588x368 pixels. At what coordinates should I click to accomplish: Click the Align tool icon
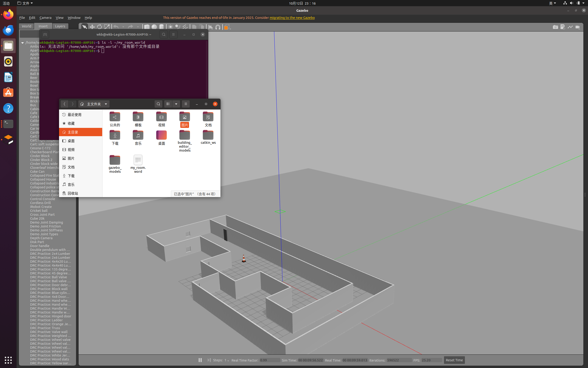point(211,27)
